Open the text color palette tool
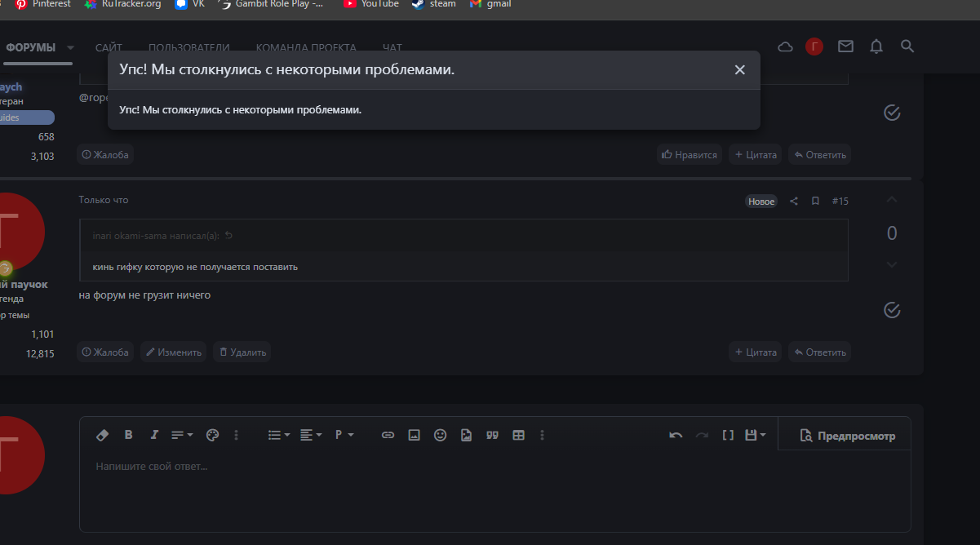The image size is (980, 545). click(212, 435)
